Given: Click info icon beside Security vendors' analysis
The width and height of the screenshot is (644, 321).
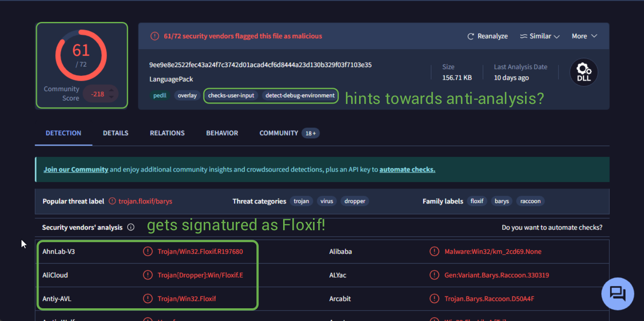Looking at the screenshot, I should click(130, 227).
